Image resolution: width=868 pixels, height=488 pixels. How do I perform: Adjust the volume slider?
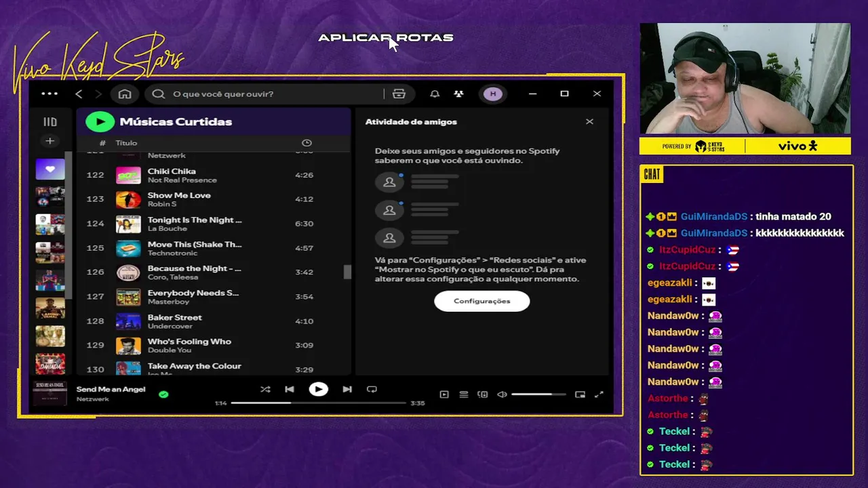tap(538, 394)
